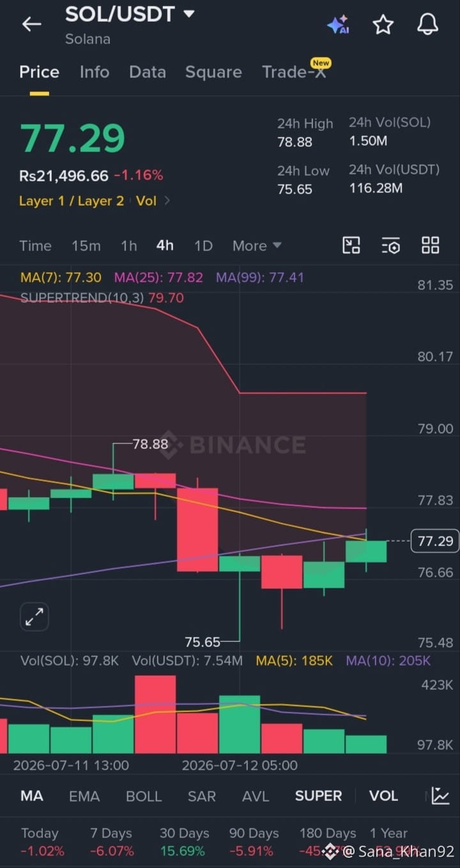The height and width of the screenshot is (868, 460).
Task: Tap the MA(25): 77.82 legend label
Action: (158, 277)
